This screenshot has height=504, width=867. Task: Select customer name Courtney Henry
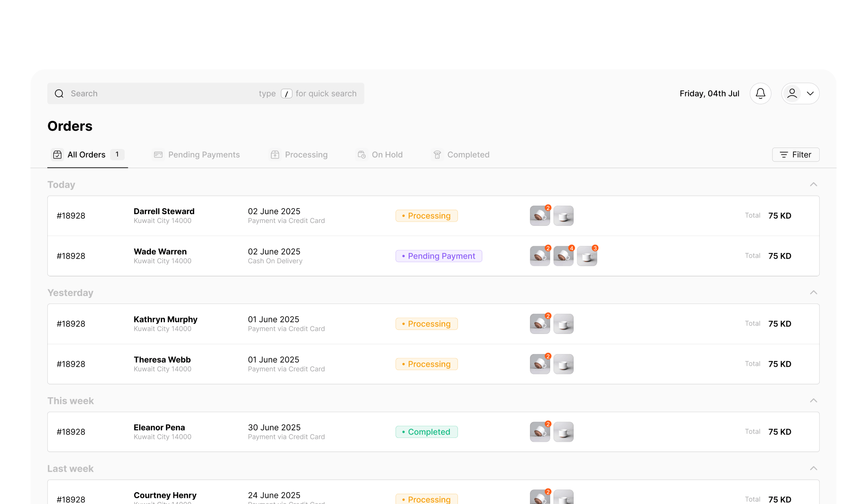[165, 496]
